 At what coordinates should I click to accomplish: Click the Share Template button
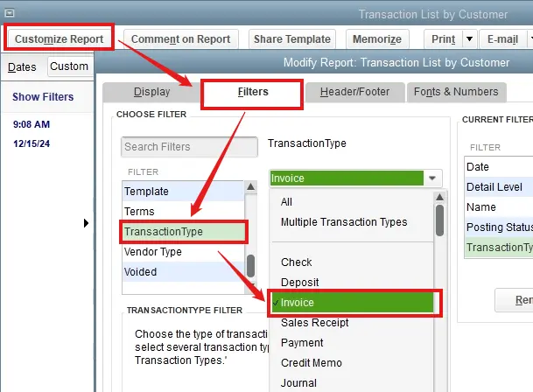coord(292,39)
